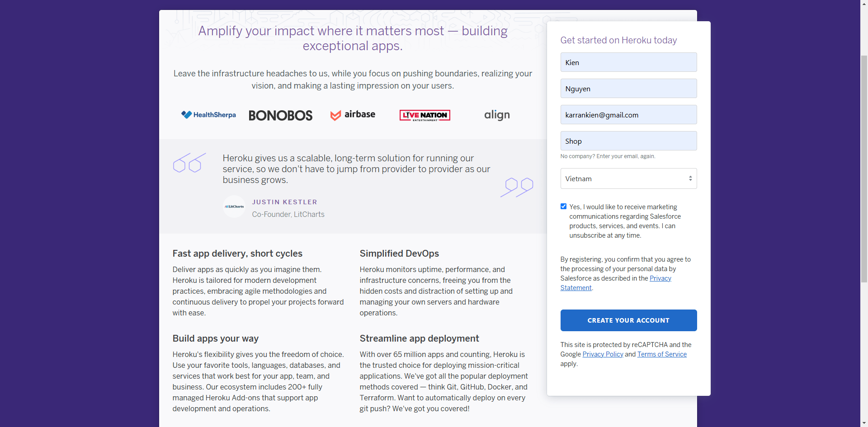Click the airbase logo

pyautogui.click(x=353, y=115)
